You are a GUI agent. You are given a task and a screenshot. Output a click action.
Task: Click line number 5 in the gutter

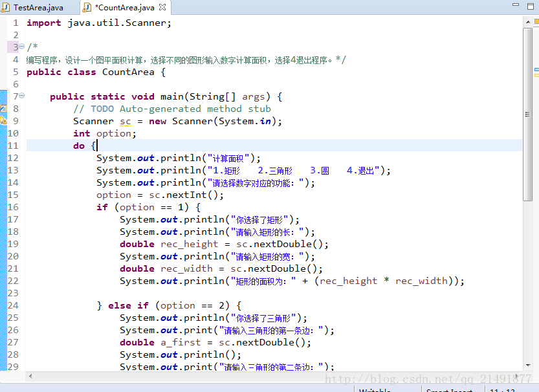click(16, 72)
